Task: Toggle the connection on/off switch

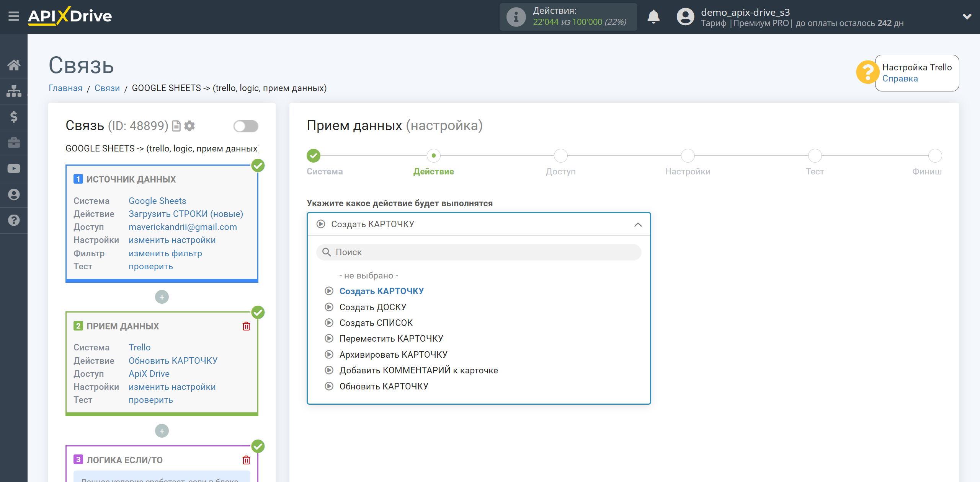Action: pos(246,126)
